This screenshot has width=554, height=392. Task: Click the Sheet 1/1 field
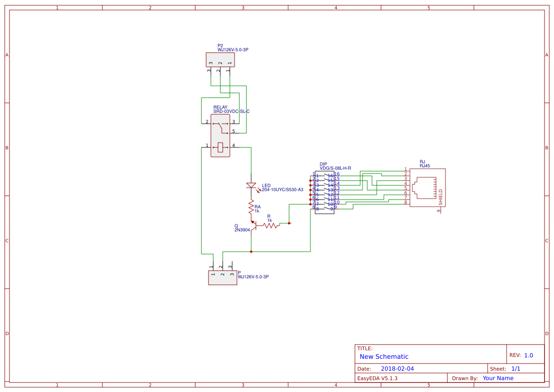click(x=516, y=368)
